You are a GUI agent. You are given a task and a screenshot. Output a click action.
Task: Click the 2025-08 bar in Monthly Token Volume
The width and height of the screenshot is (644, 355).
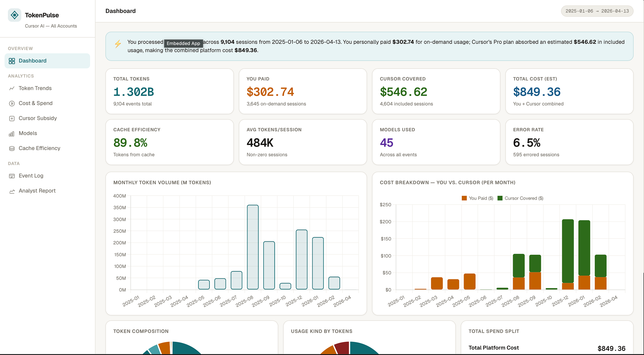pos(253,247)
